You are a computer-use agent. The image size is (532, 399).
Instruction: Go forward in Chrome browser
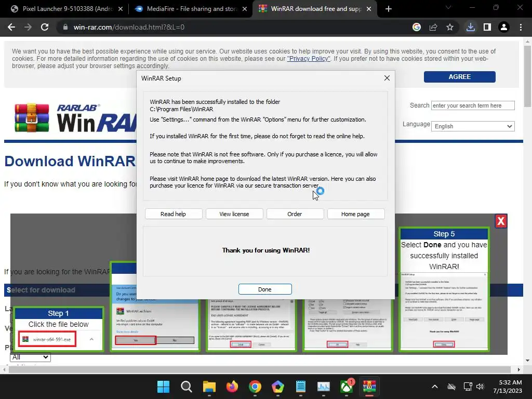pos(28,27)
